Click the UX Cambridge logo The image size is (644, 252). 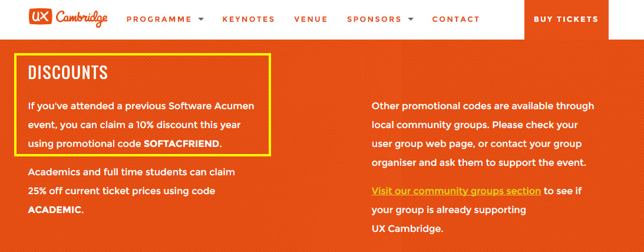pyautogui.click(x=68, y=18)
